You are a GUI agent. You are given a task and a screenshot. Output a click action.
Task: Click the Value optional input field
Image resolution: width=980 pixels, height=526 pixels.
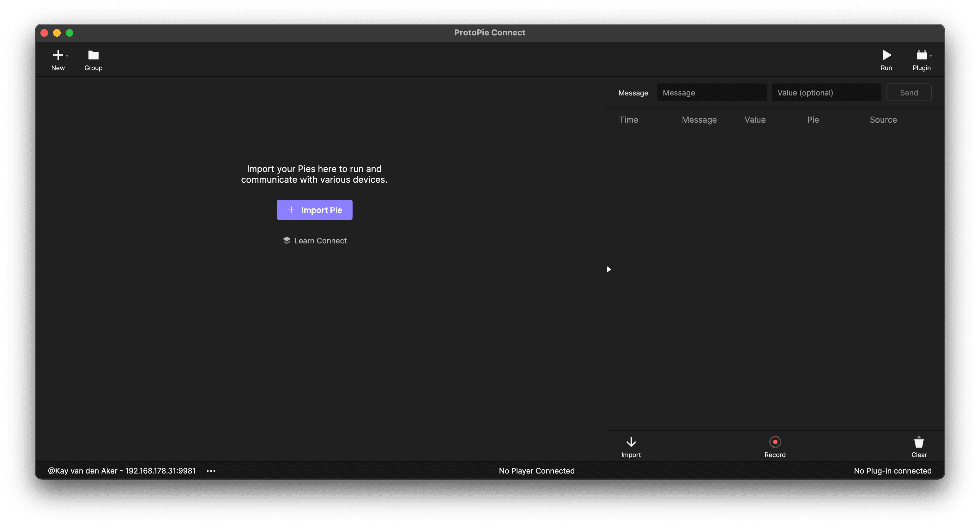[x=826, y=92]
